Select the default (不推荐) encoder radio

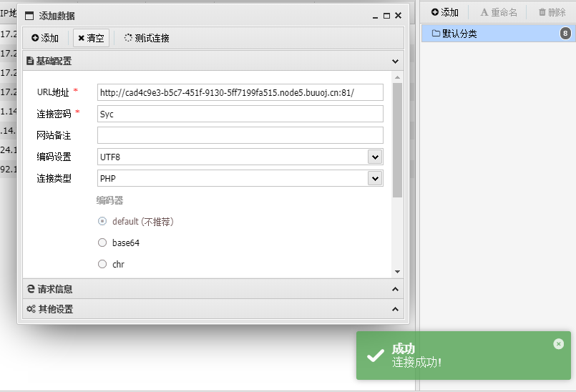102,221
